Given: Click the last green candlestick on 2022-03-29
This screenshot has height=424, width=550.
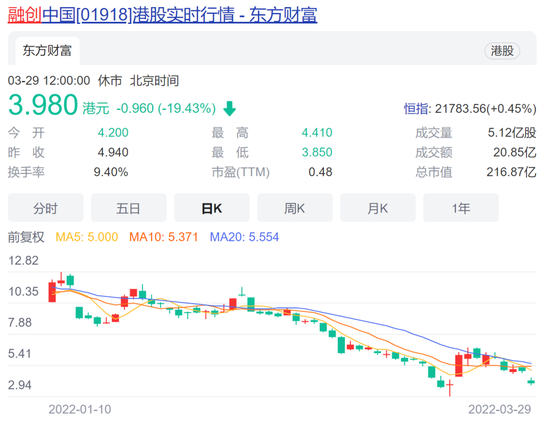Looking at the screenshot, I should point(531,382).
